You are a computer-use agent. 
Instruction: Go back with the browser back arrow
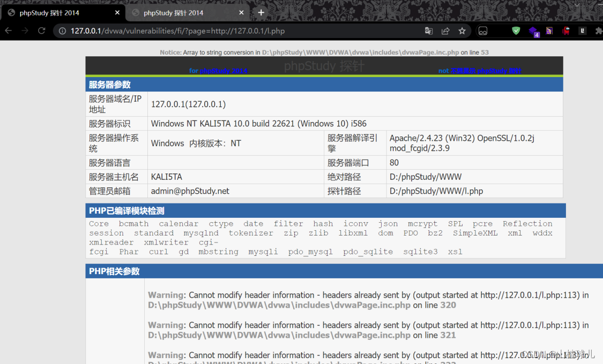tap(9, 31)
